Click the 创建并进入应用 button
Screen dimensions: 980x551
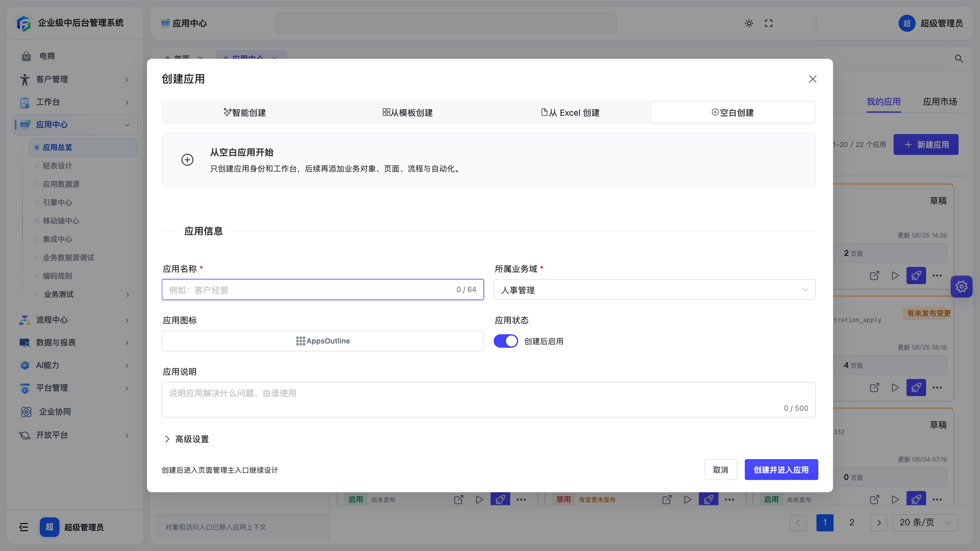click(x=781, y=470)
